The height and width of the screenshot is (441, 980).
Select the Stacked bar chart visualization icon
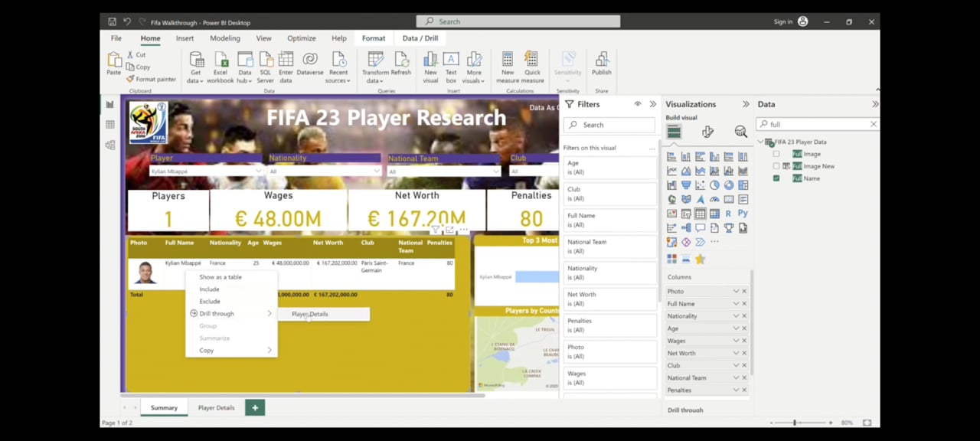coord(671,156)
